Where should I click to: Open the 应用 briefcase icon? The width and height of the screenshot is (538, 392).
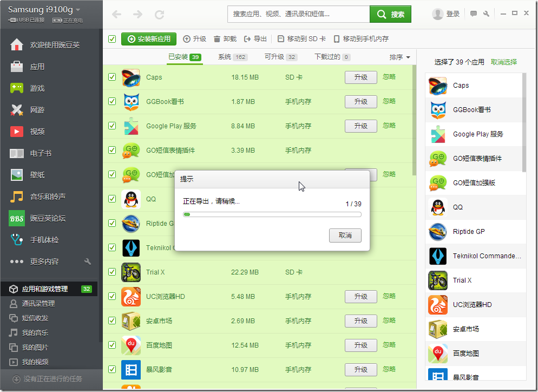(x=16, y=67)
